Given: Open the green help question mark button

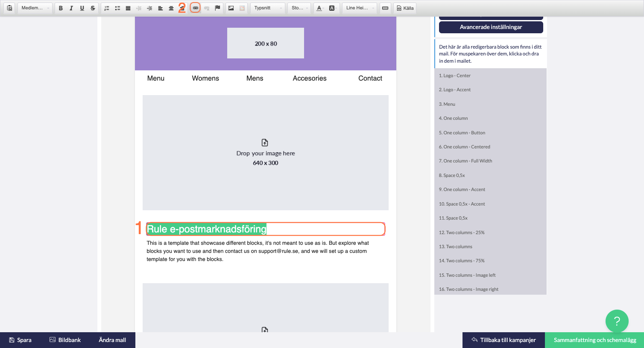Looking at the screenshot, I should [x=617, y=321].
